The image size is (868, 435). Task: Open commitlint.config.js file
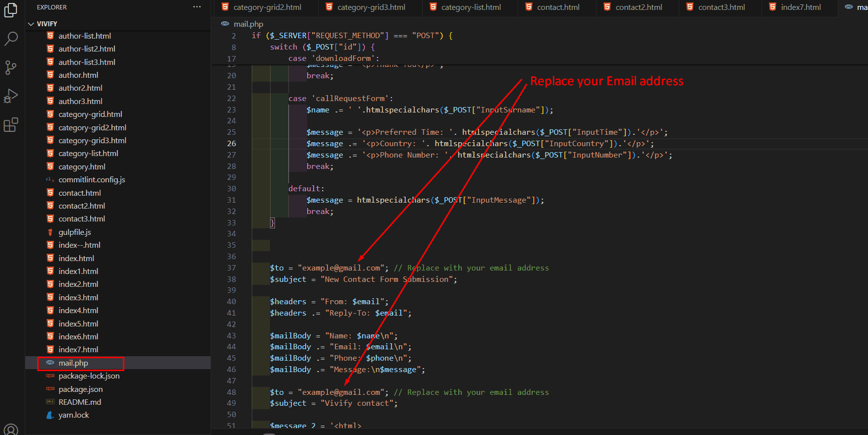point(92,179)
